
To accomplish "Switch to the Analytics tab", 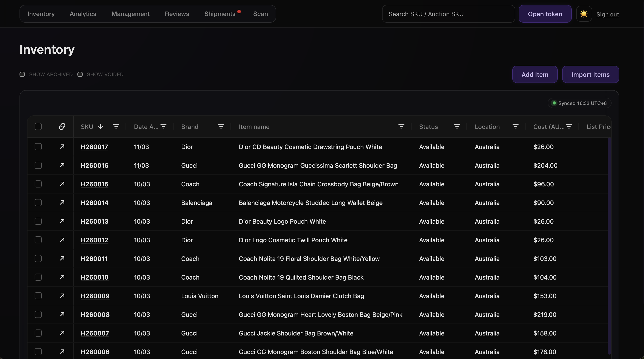I will point(83,14).
